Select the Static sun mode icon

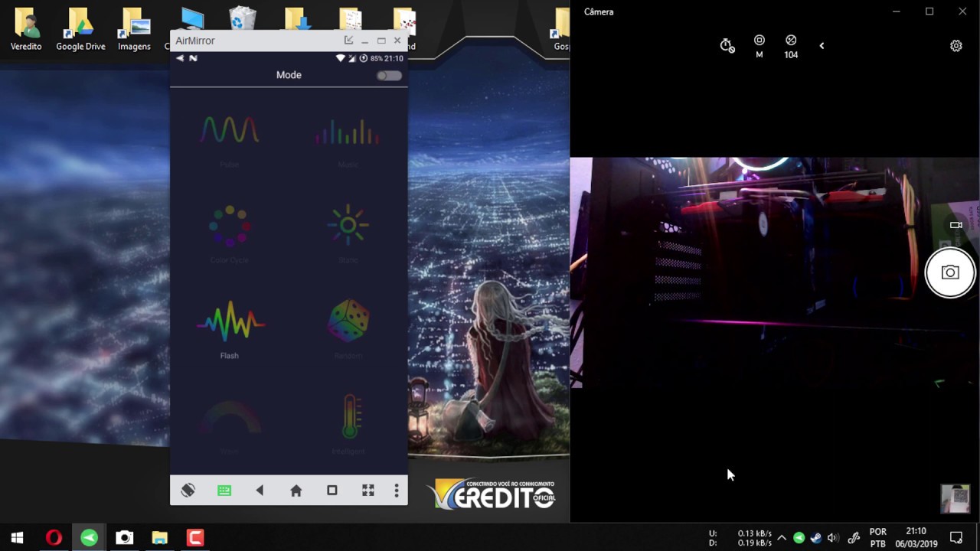[348, 225]
